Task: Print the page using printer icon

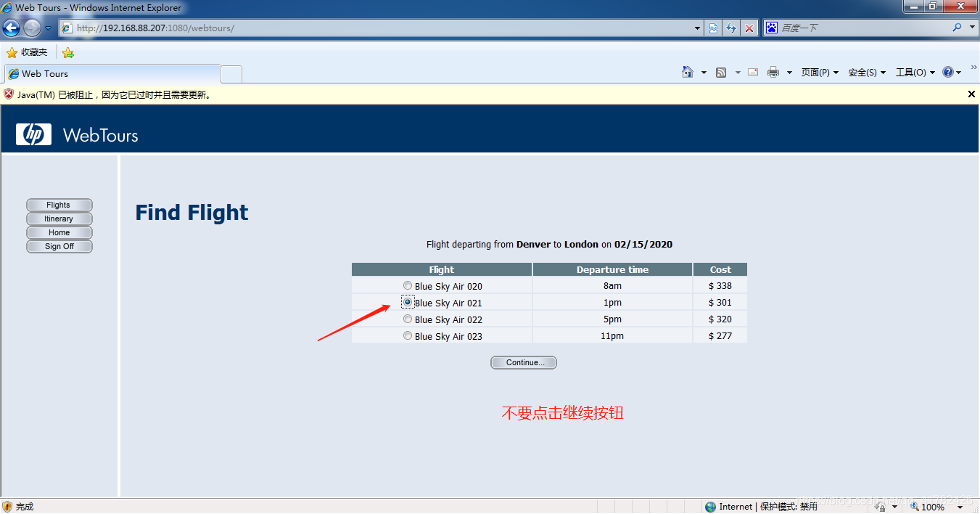Action: tap(773, 72)
